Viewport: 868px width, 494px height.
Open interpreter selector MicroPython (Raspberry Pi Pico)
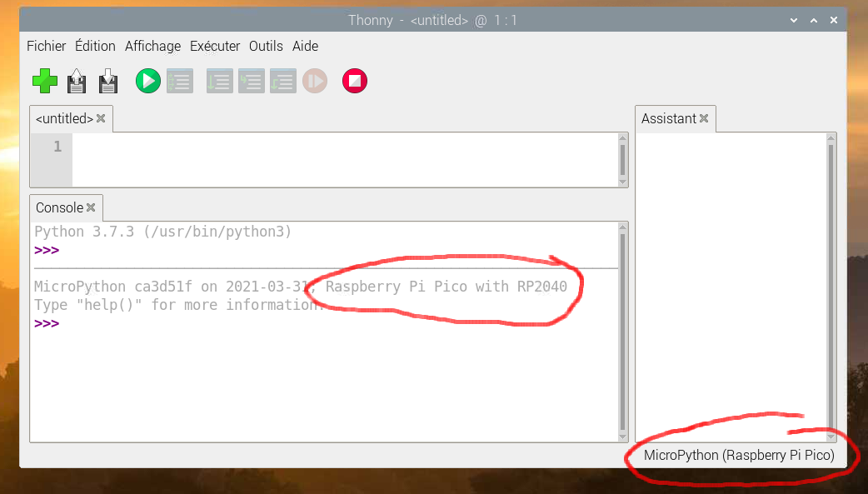(739, 455)
